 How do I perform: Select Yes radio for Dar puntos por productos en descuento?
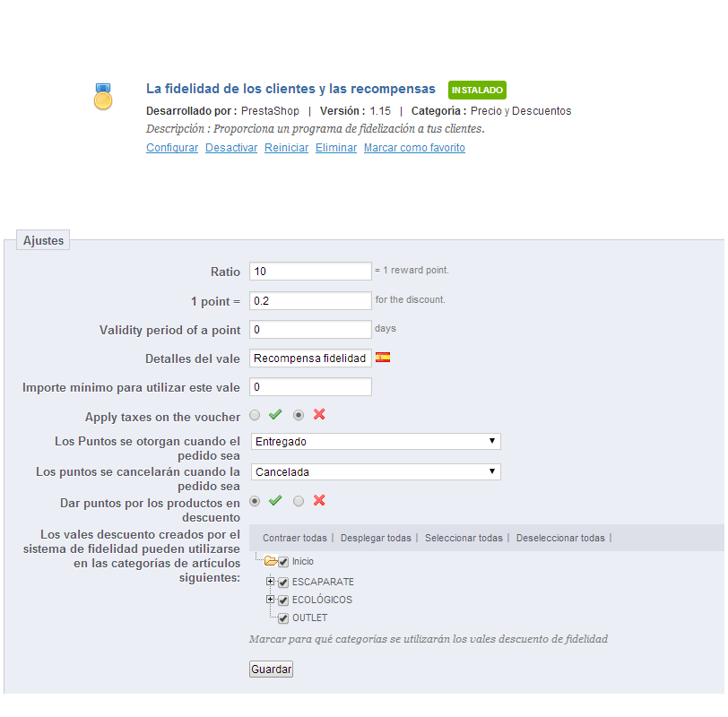point(255,501)
